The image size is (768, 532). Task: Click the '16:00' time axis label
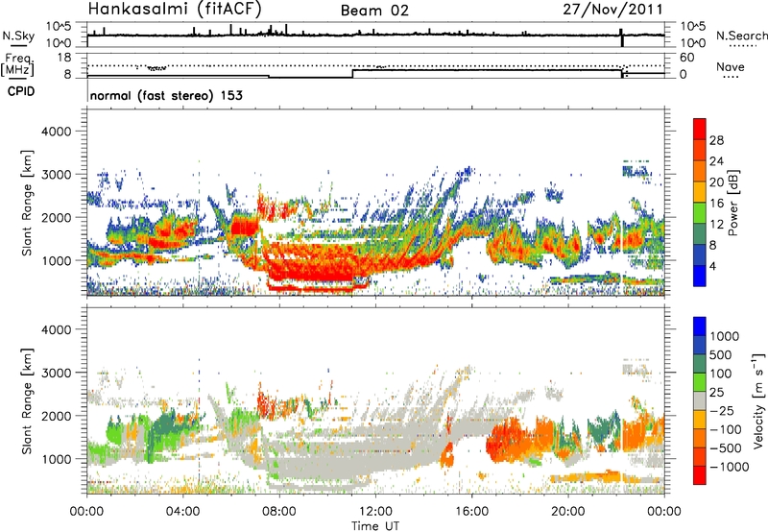click(x=471, y=512)
